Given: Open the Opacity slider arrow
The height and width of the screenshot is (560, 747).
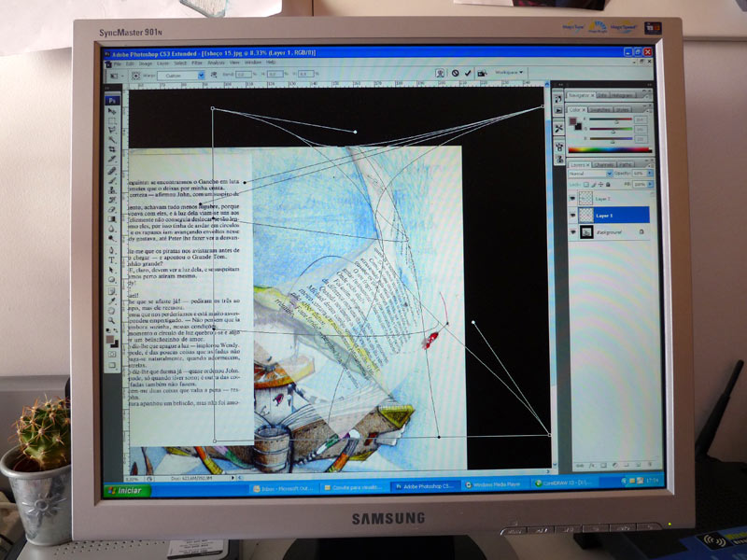Looking at the screenshot, I should (650, 174).
